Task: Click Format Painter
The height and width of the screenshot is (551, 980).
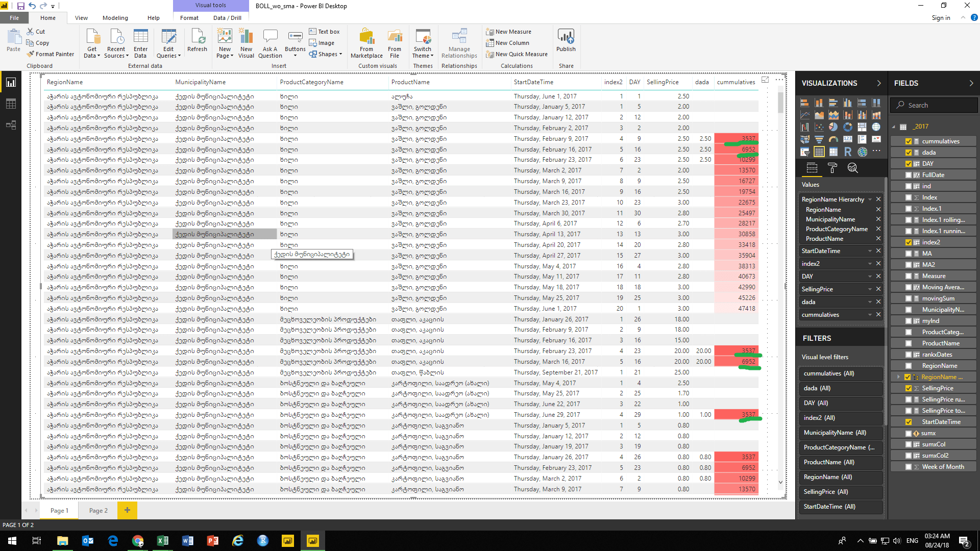Action: tap(51, 54)
